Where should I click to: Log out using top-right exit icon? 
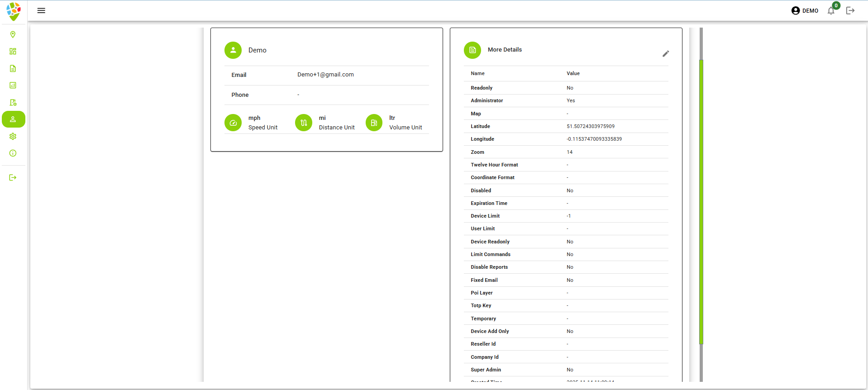(850, 10)
